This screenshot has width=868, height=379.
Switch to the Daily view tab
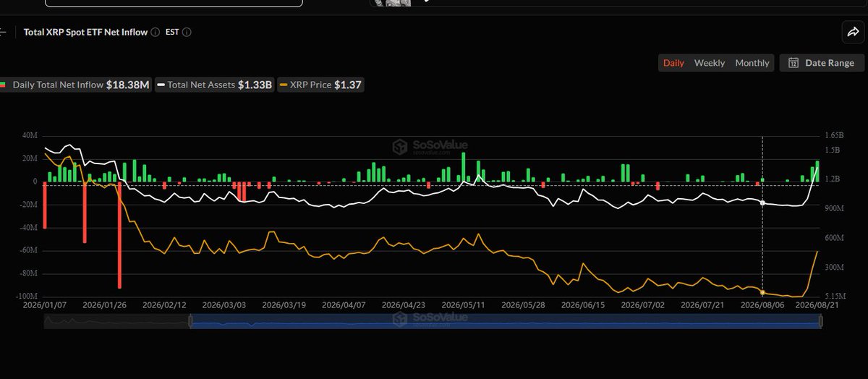point(673,63)
